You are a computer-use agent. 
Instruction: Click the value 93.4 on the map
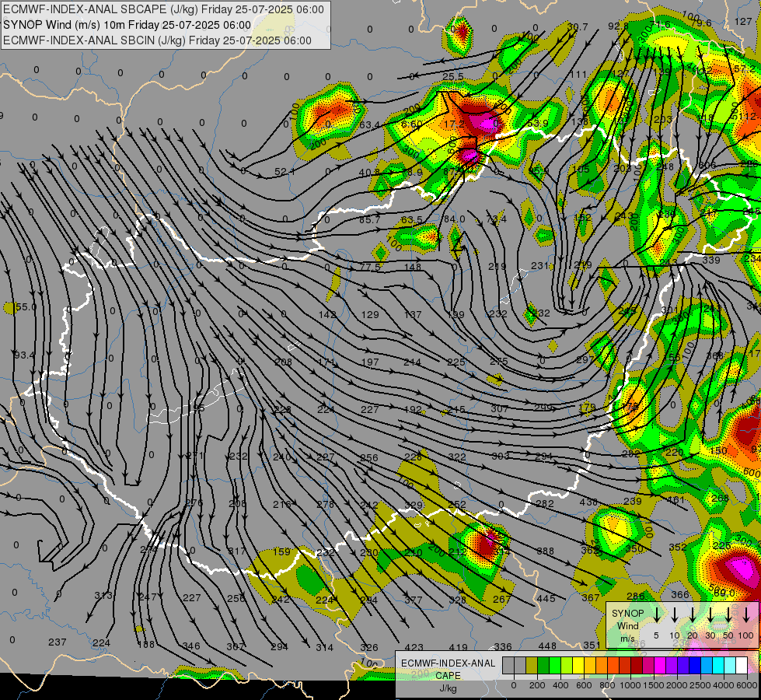[24, 355]
